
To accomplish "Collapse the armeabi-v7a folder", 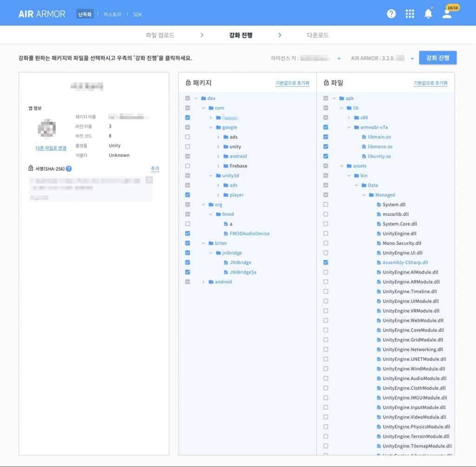I will click(x=349, y=127).
